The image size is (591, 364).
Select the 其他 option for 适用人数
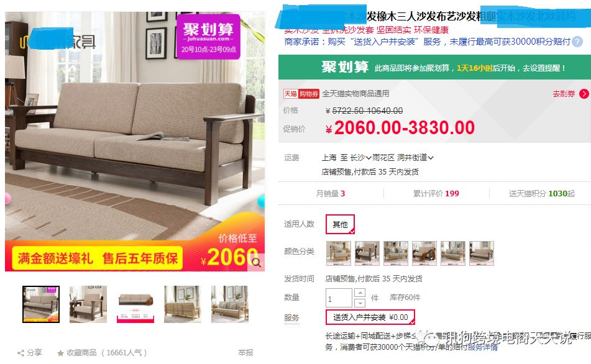point(340,224)
